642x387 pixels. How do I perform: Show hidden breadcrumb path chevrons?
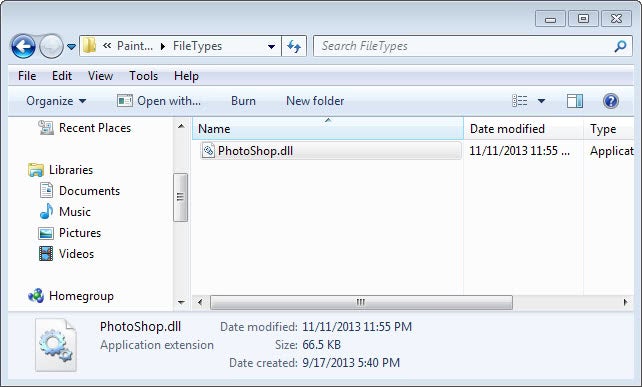(107, 46)
